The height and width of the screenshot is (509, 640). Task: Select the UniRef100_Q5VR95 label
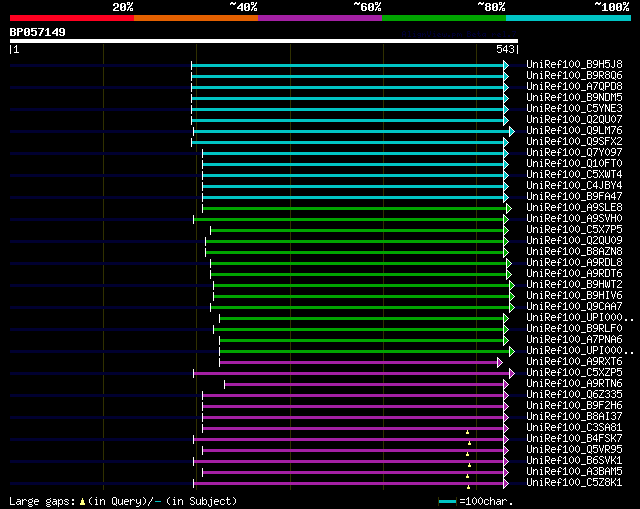click(574, 450)
